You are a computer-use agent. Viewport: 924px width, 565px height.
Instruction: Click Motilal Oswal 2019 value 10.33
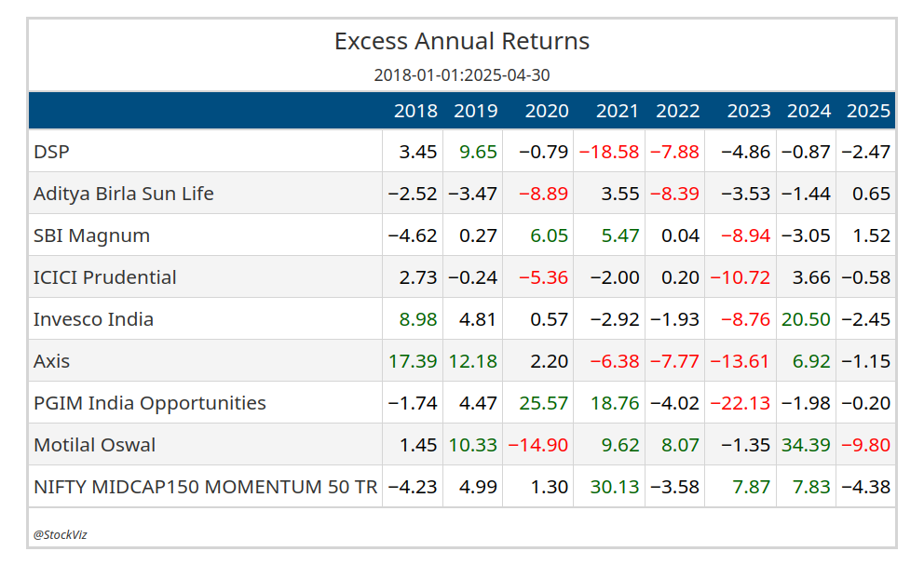(x=472, y=445)
